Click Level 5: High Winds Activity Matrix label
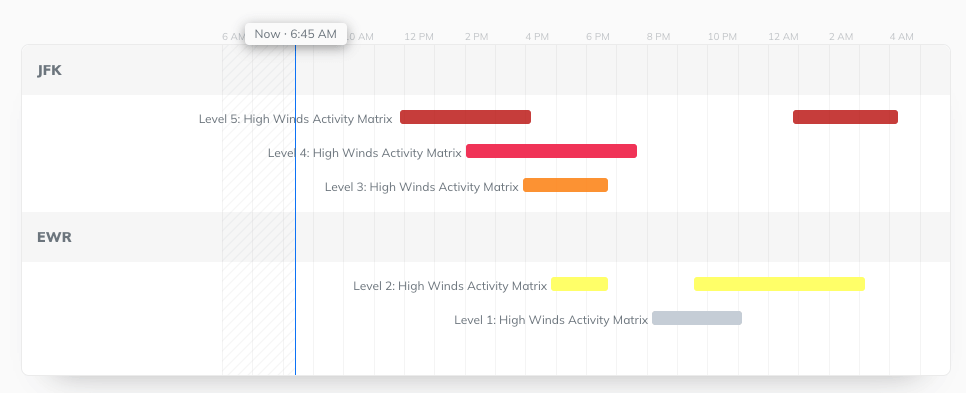Screen dimensions: 966x393 295,119
